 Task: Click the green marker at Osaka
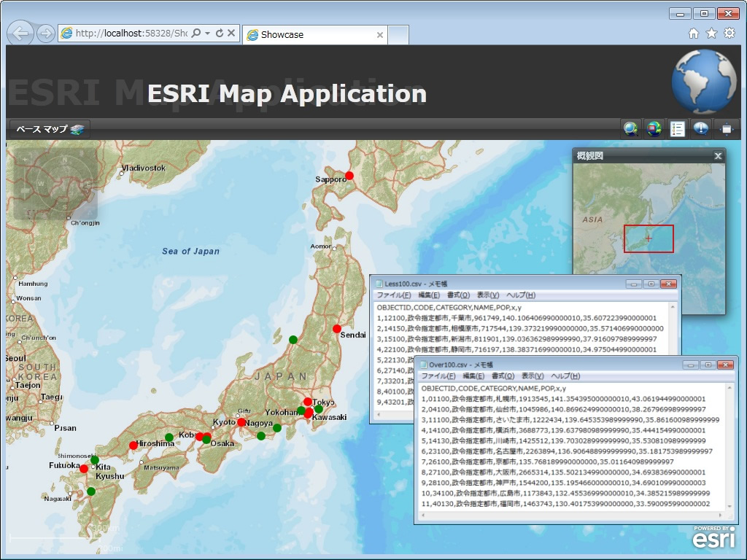click(206, 440)
